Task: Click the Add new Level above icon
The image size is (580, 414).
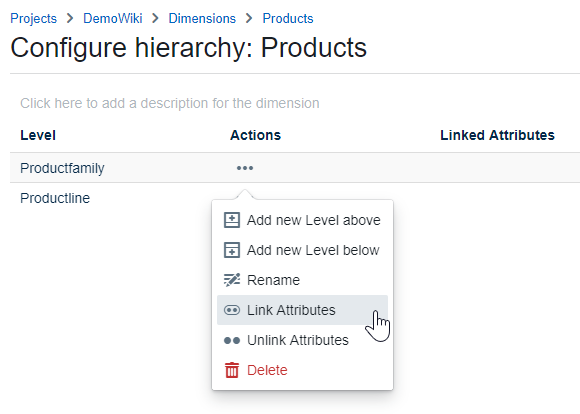Action: coord(232,220)
